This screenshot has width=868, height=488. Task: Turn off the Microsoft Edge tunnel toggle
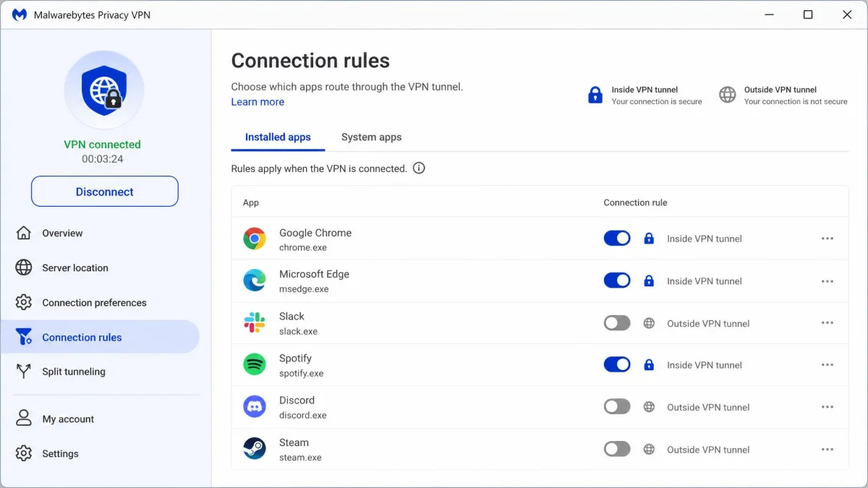pos(617,281)
